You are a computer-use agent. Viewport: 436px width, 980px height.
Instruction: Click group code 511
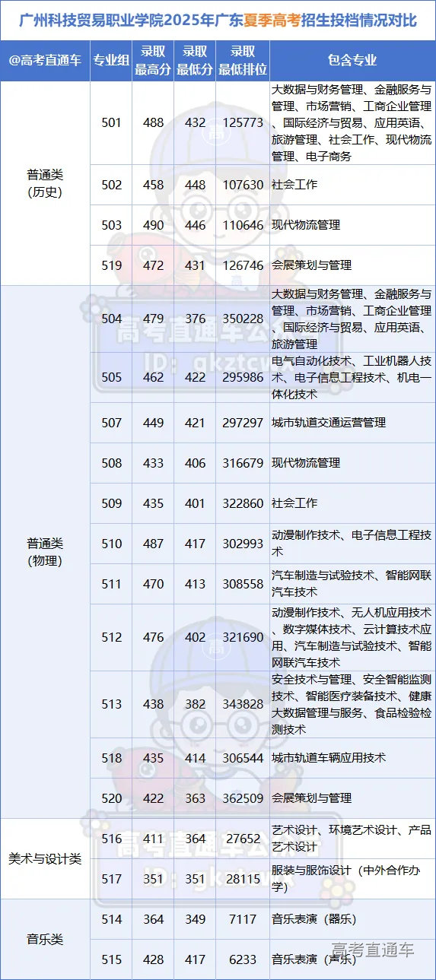tap(111, 584)
